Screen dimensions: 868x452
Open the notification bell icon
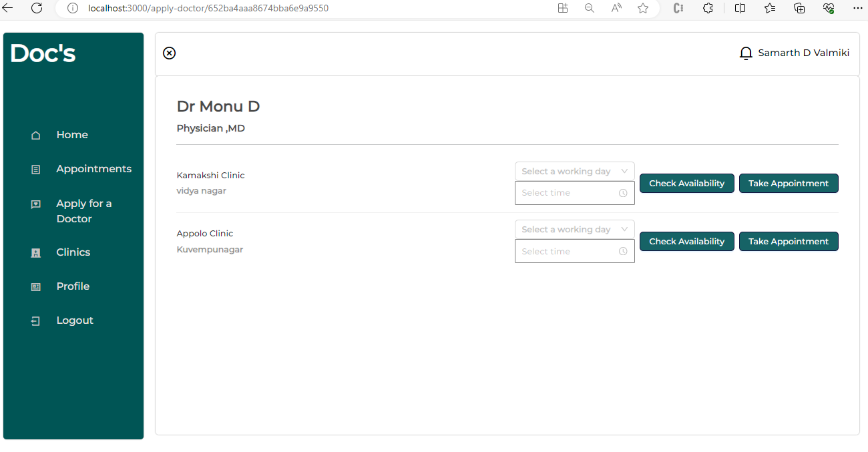pyautogui.click(x=746, y=53)
